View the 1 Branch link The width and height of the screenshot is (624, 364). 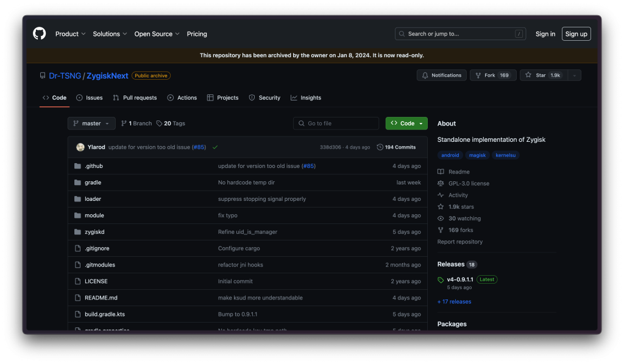(x=136, y=123)
